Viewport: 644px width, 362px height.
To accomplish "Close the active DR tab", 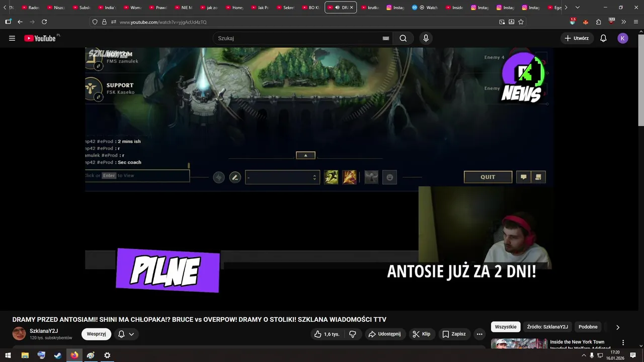I will click(x=351, y=8).
